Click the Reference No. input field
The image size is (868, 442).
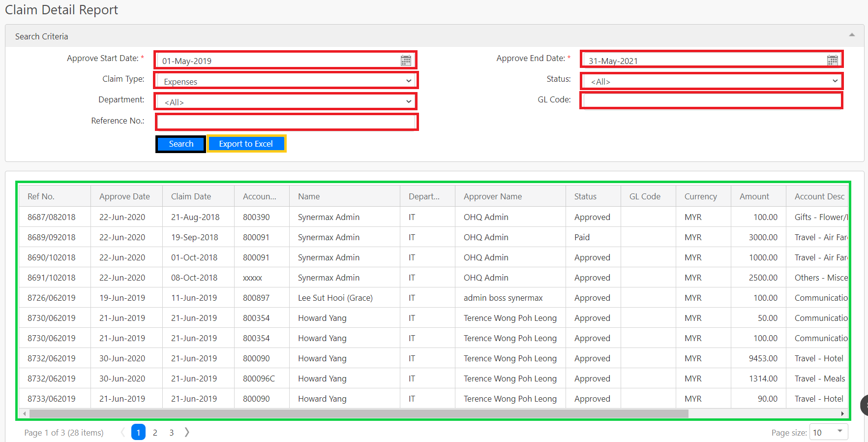(287, 122)
